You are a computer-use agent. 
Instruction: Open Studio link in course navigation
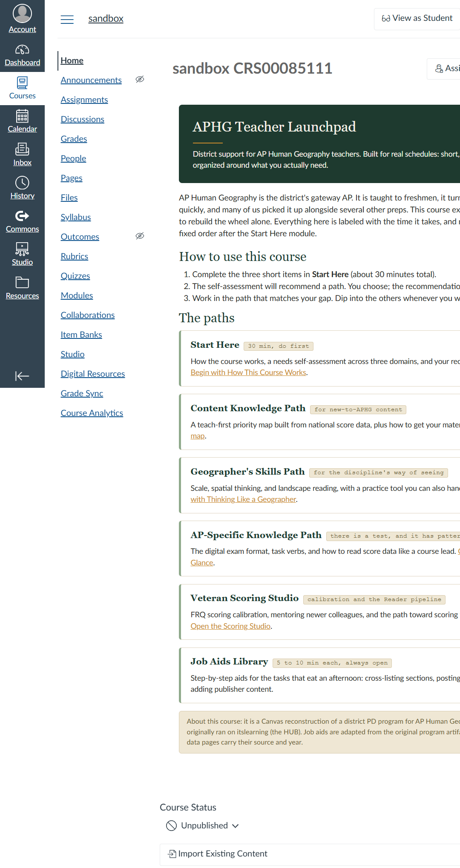pos(72,354)
